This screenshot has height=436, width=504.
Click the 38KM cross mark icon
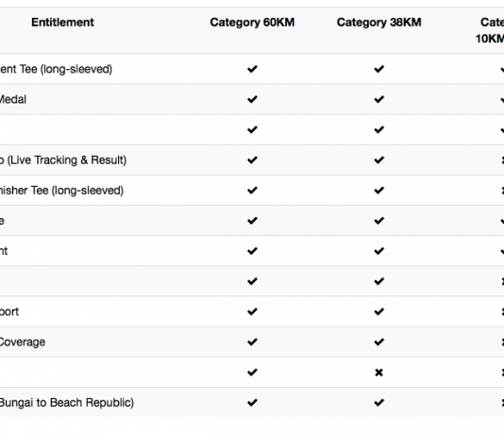[x=379, y=373]
